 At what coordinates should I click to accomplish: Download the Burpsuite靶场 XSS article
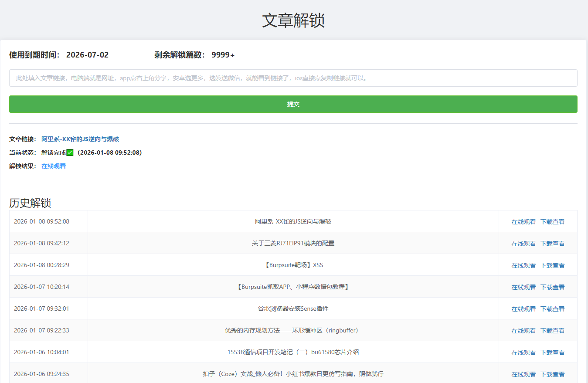click(552, 265)
